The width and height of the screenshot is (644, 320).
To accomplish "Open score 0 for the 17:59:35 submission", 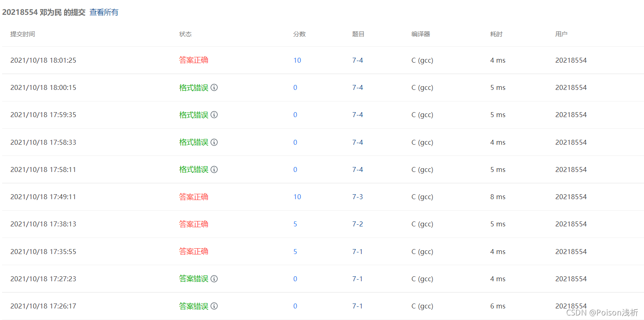I will [295, 115].
